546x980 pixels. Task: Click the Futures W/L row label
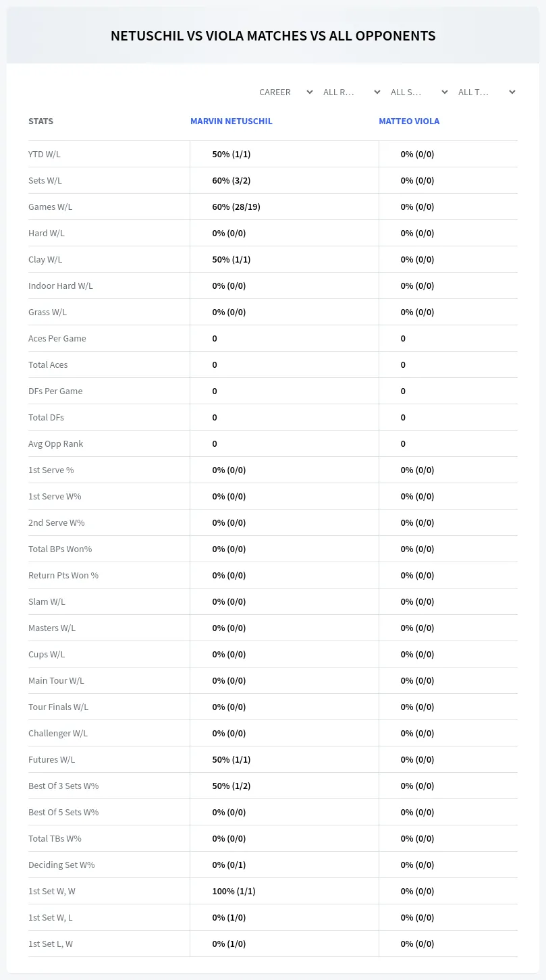pos(52,759)
